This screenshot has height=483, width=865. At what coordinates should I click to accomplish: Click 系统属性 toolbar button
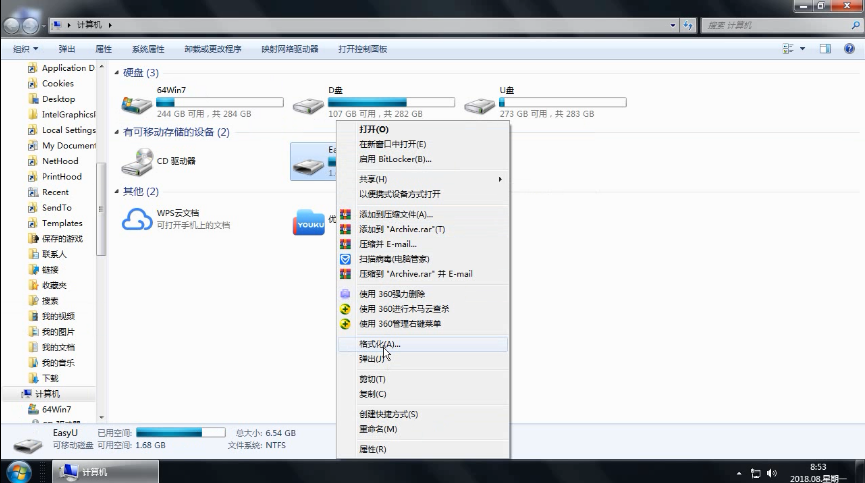tap(148, 49)
